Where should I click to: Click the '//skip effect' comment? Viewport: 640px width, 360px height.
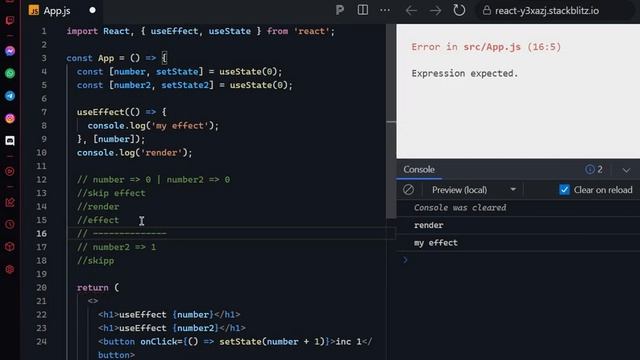coord(111,193)
